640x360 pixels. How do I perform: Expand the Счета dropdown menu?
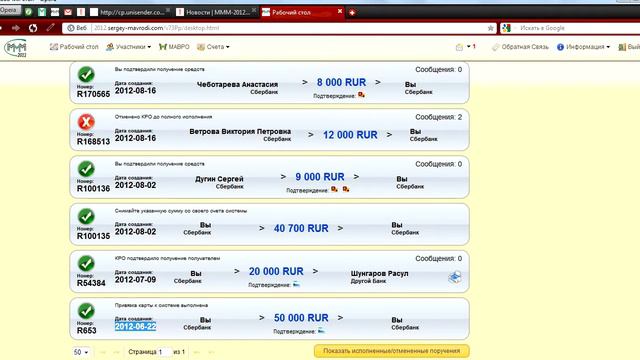213,47
